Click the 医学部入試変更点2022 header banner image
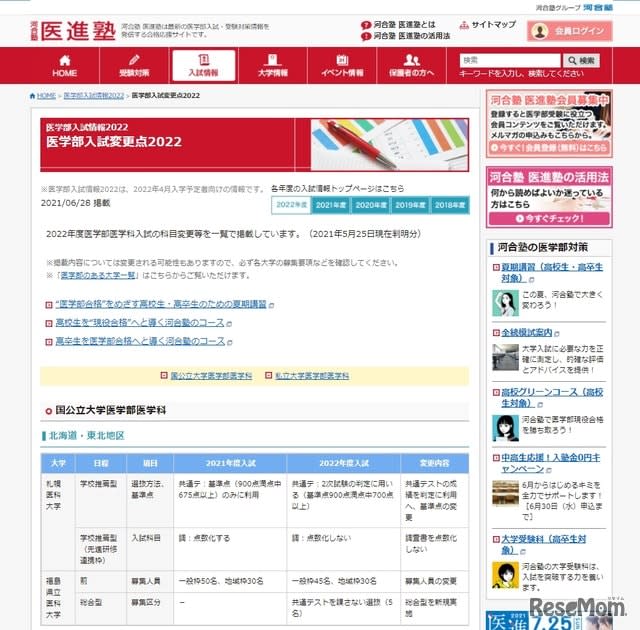 coord(254,145)
